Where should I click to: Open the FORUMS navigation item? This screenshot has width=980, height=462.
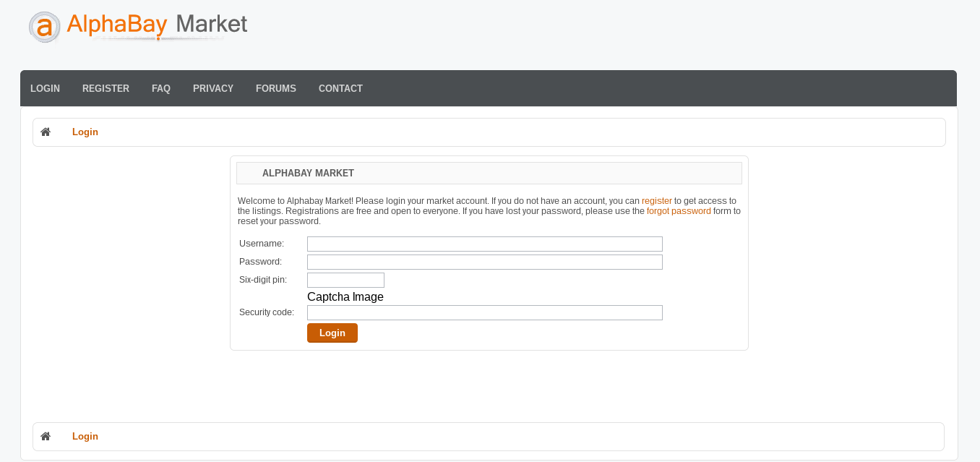[276, 88]
